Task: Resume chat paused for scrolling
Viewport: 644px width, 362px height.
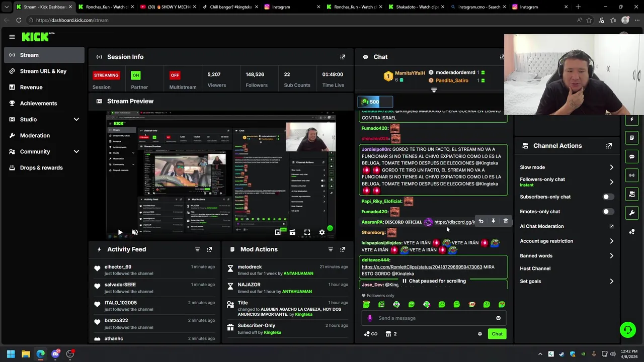Action: click(434, 281)
